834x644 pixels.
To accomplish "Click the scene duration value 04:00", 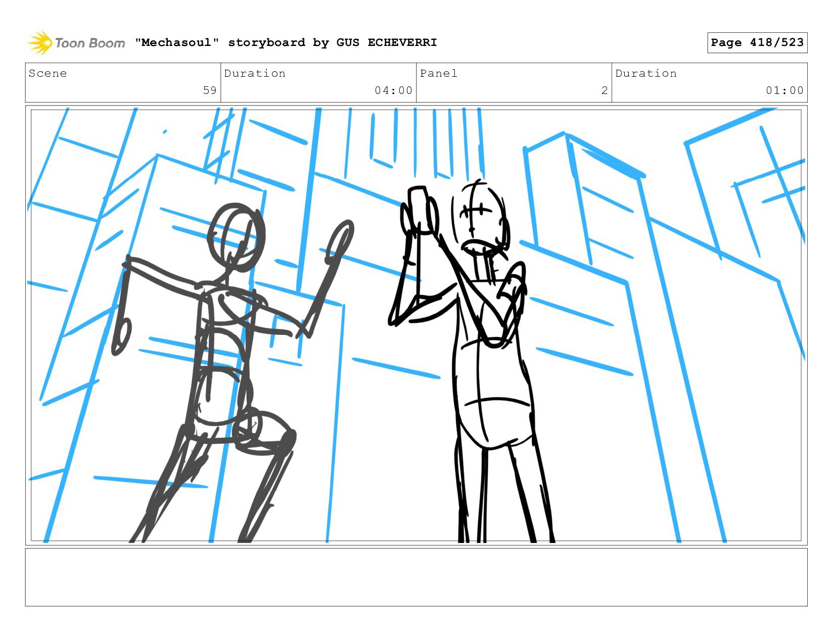I will click(394, 90).
